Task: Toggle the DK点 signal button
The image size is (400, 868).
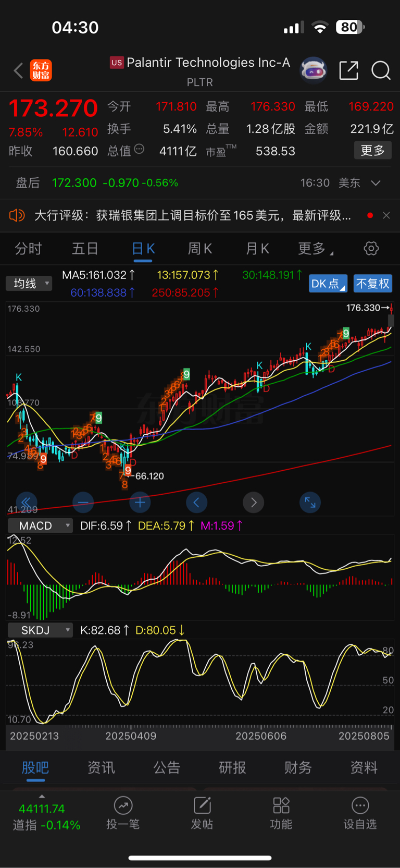Action: 328,284
